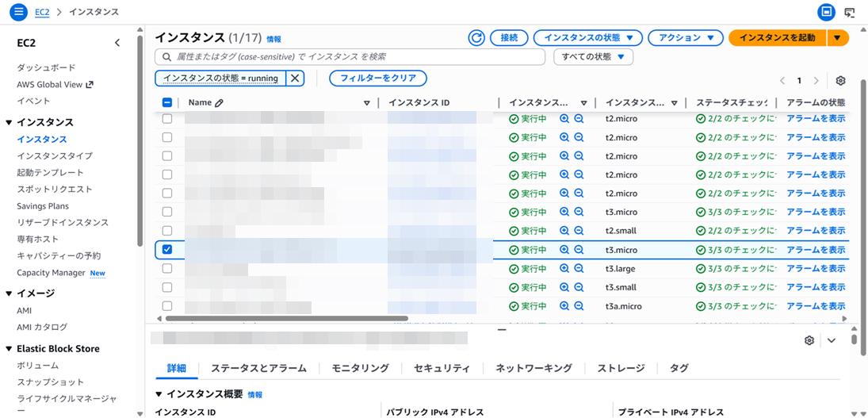Click zoom-out icon in t3a.micro row

tap(579, 306)
